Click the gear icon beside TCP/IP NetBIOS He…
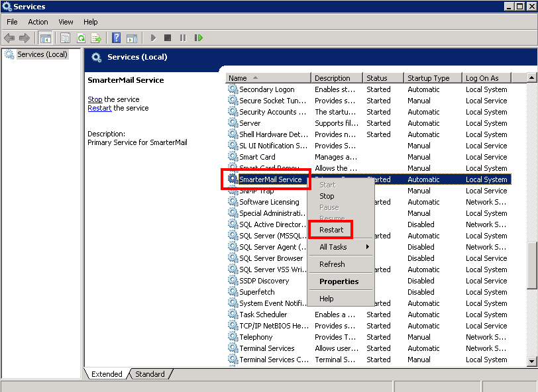The height and width of the screenshot is (392, 538). 233,326
